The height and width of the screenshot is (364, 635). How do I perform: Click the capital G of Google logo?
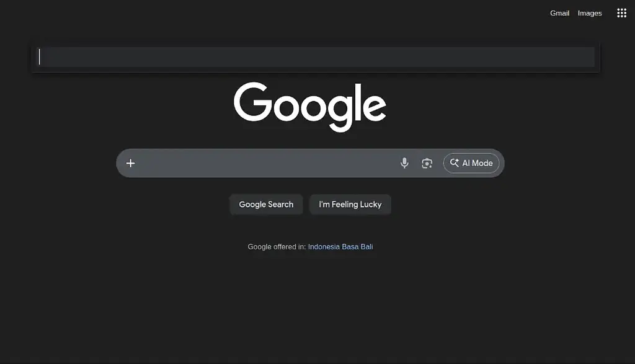tap(253, 102)
